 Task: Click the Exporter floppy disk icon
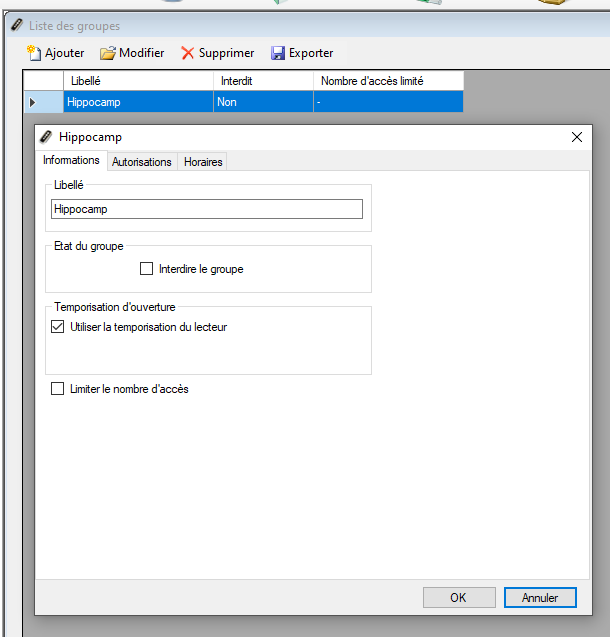click(x=279, y=53)
